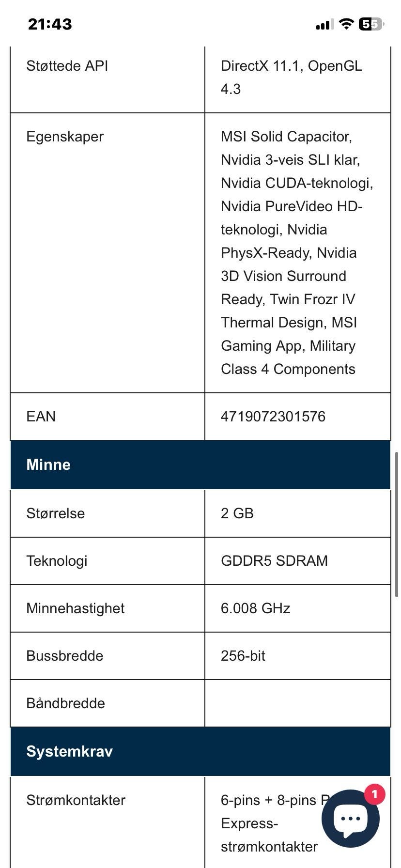The height and width of the screenshot is (868, 401).
Task: Click the page scrollbar handle
Action: click(x=397, y=525)
